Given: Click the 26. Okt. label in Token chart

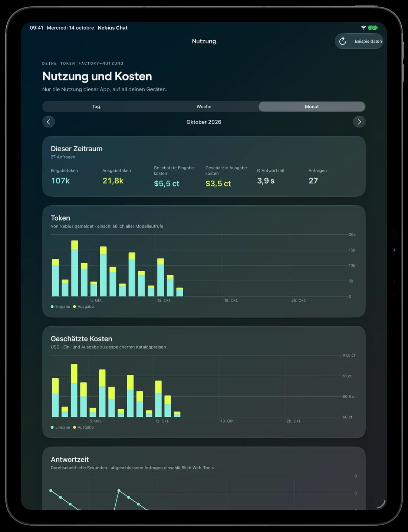Looking at the screenshot, I should tap(299, 300).
